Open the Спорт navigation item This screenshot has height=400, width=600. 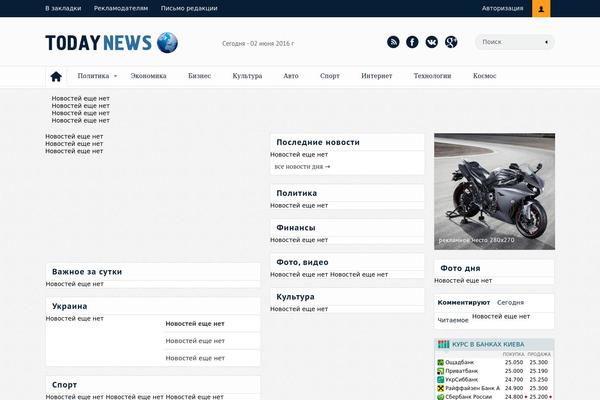point(330,76)
